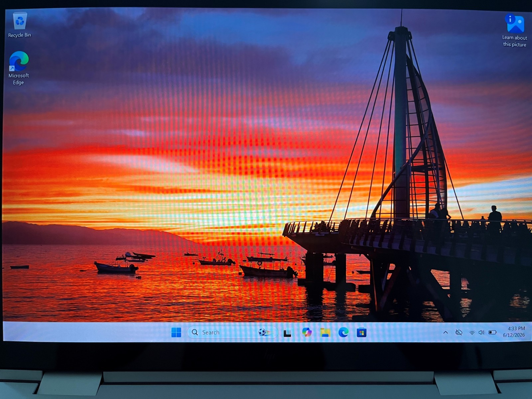Open File Explorer from the taskbar
This screenshot has height=399, width=532.
coord(325,332)
